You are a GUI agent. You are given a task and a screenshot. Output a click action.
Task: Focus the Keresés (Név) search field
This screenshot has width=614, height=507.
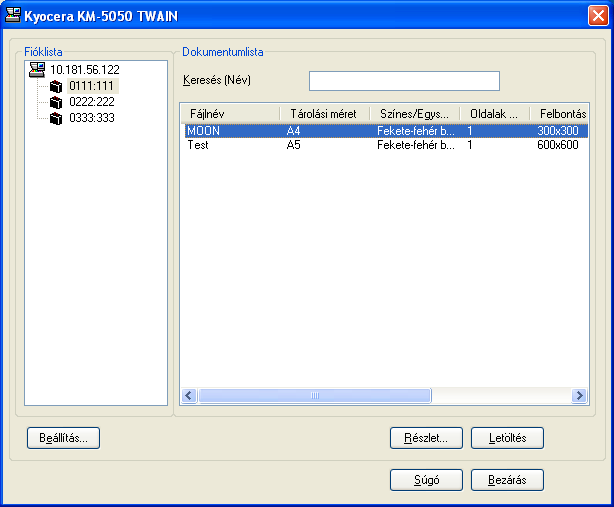[x=404, y=81]
